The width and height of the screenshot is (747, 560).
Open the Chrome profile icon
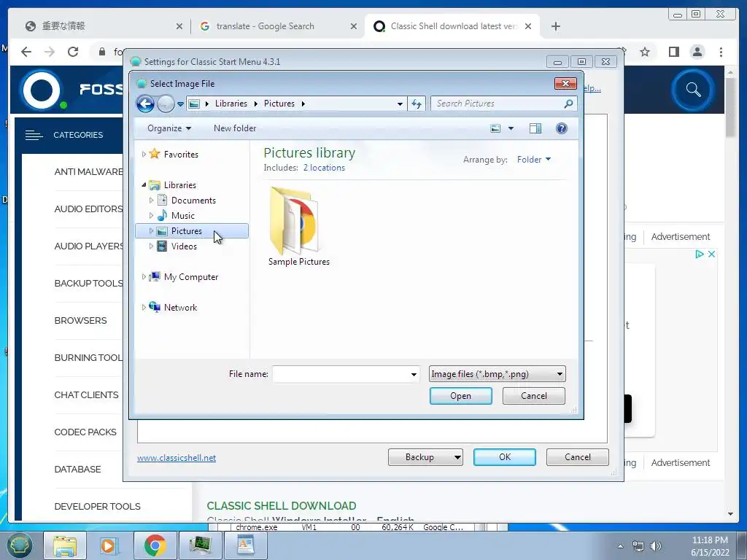point(697,52)
